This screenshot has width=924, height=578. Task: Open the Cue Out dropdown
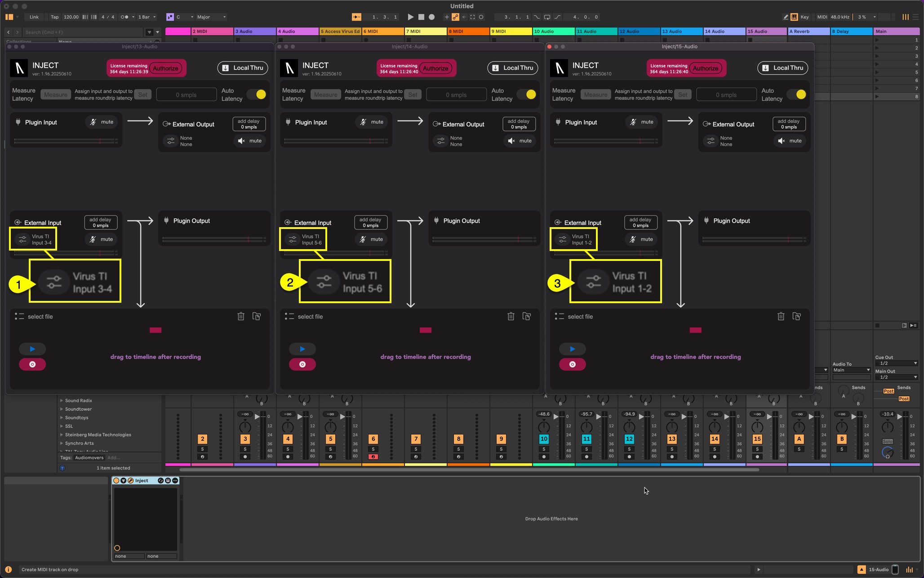click(x=896, y=363)
